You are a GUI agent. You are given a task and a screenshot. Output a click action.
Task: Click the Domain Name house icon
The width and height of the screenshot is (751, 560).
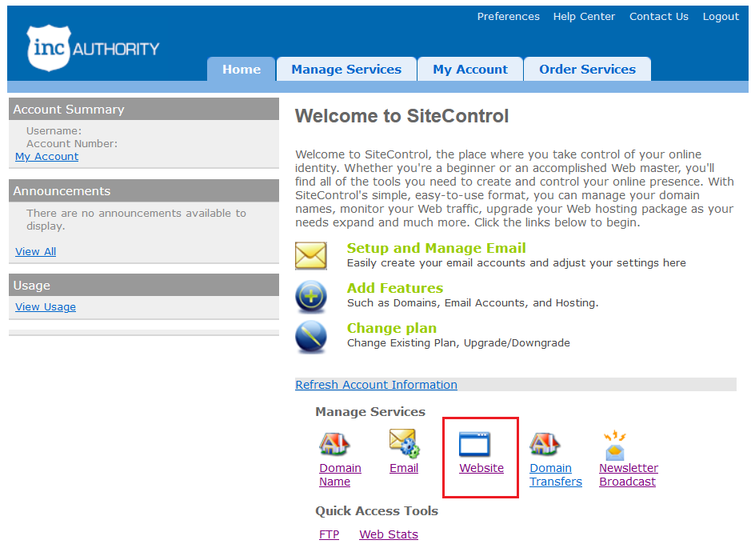pyautogui.click(x=334, y=443)
